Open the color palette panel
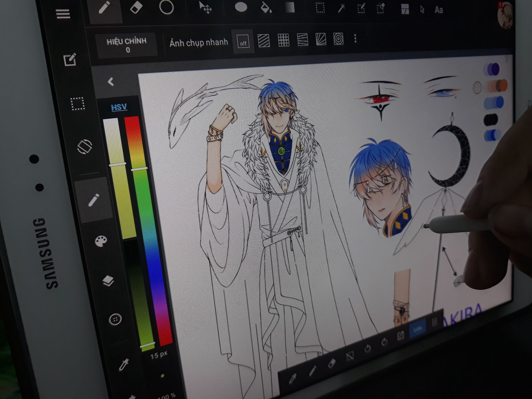 (x=101, y=241)
